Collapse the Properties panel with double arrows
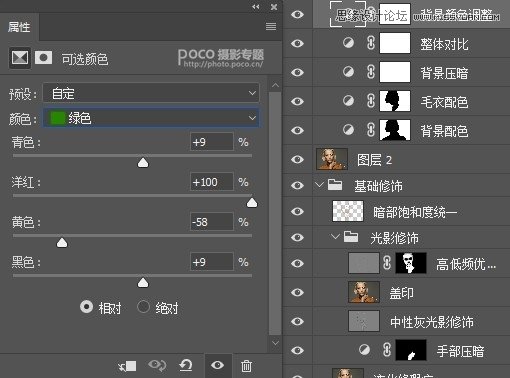Screen dimensions: 510x378 pyautogui.click(x=256, y=7)
